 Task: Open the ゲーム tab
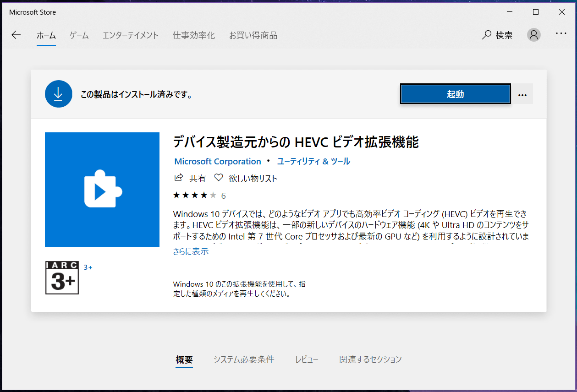(x=79, y=35)
